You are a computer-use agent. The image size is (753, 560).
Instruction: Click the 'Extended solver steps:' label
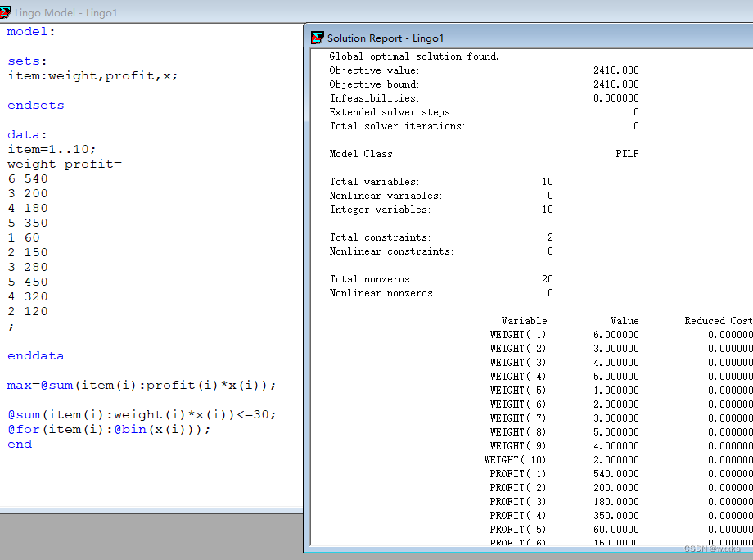point(391,112)
